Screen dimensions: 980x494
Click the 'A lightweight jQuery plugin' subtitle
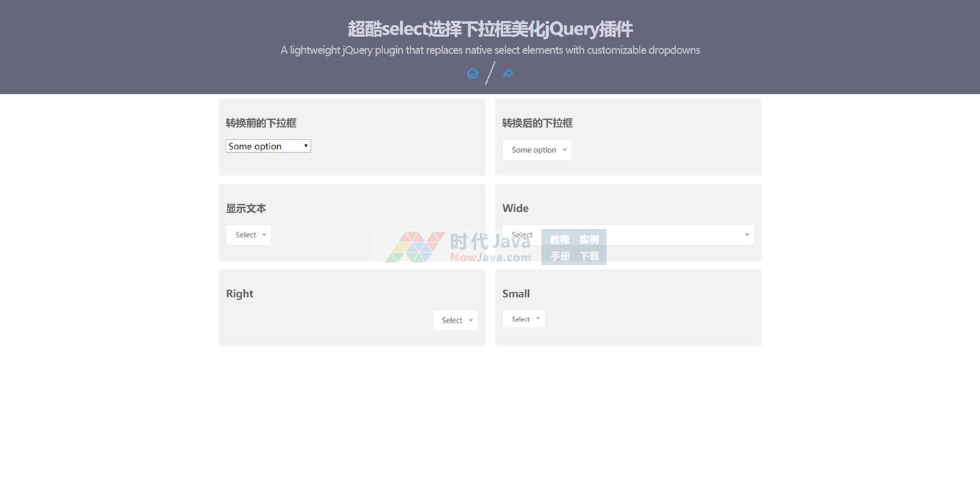coord(490,50)
